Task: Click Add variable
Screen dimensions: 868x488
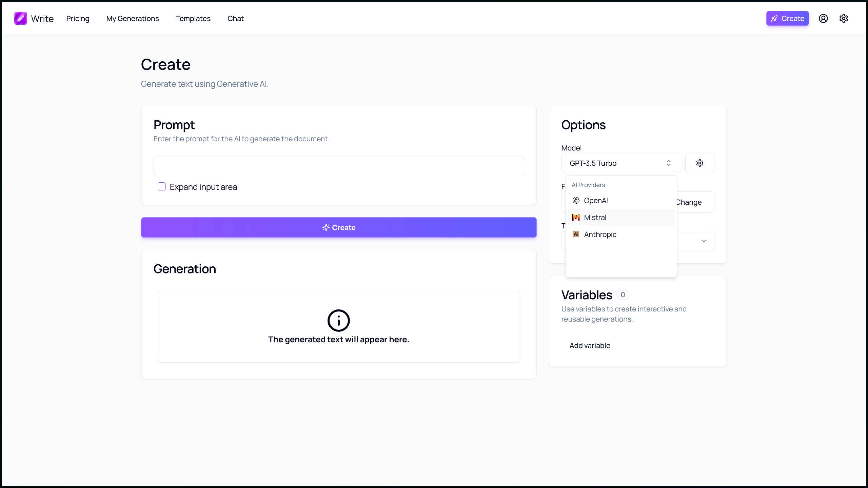Action: [x=590, y=345]
